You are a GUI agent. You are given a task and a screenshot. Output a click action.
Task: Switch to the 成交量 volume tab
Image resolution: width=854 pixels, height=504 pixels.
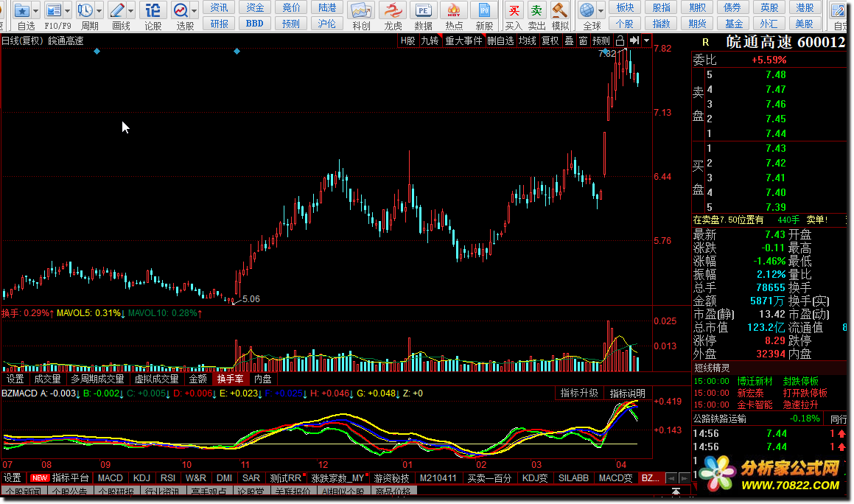(47, 379)
